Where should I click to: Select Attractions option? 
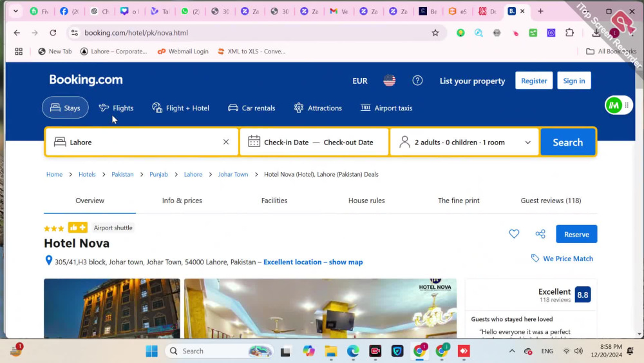point(318,108)
